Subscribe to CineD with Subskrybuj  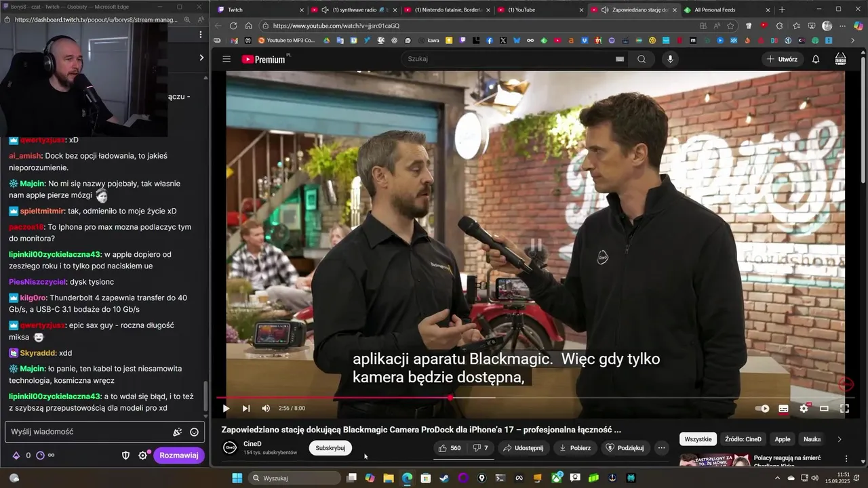(x=330, y=447)
